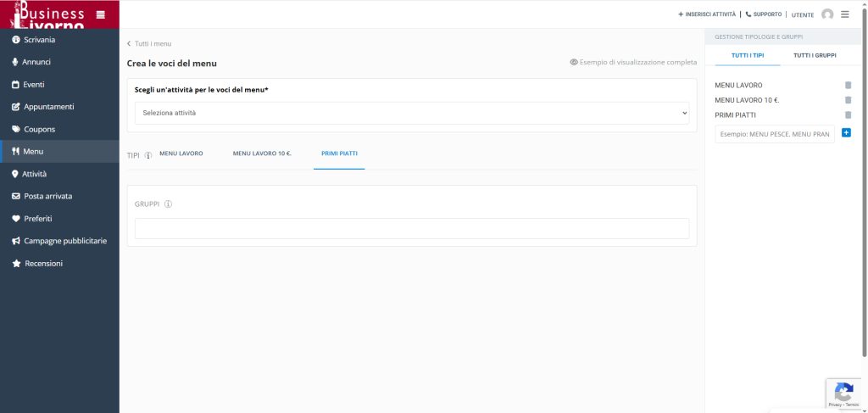The image size is (868, 413).
Task: Go back via Tutti i menu link
Action: click(149, 43)
